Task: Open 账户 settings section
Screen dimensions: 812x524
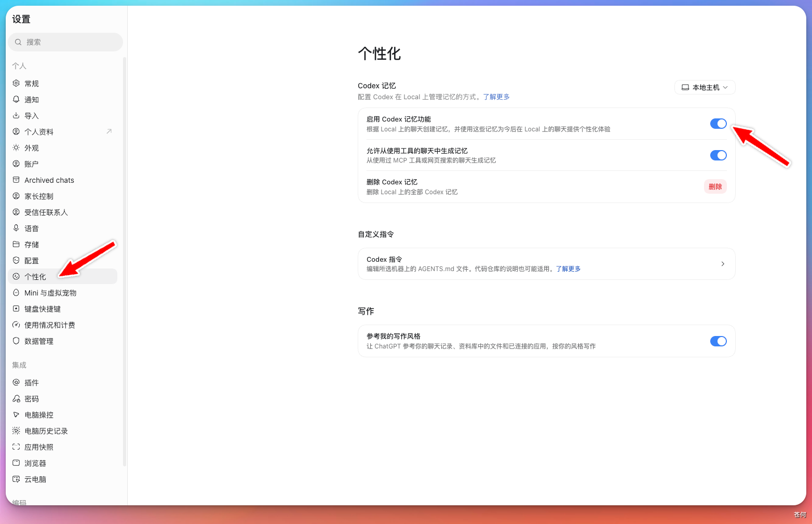Action: click(63, 164)
